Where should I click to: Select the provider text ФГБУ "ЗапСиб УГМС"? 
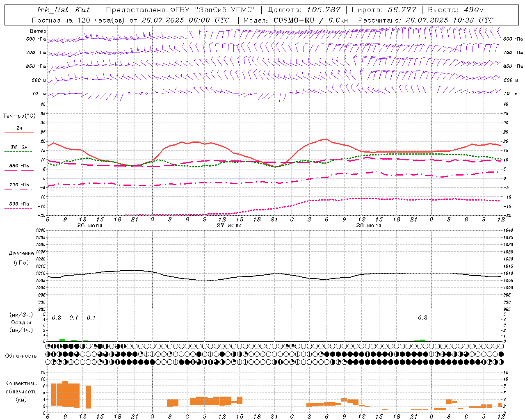[x=213, y=10]
